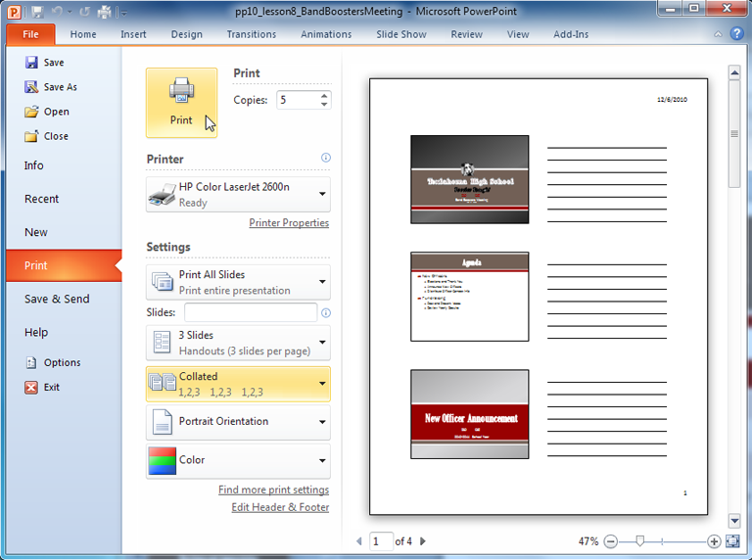Click the zoom out minus button

611,541
